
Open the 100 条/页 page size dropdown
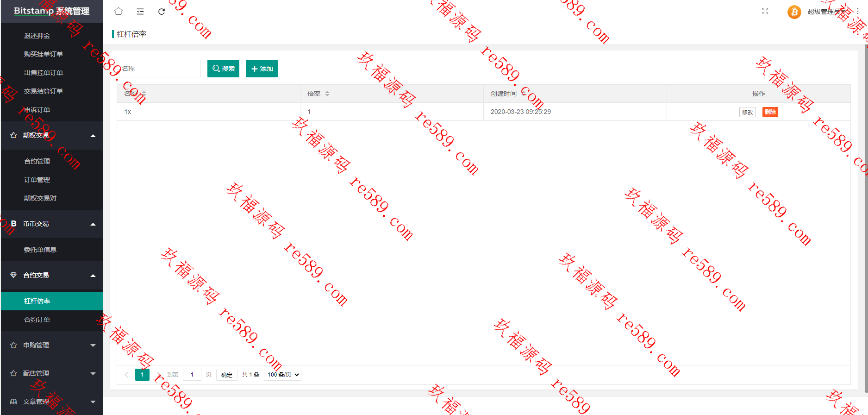click(x=282, y=375)
